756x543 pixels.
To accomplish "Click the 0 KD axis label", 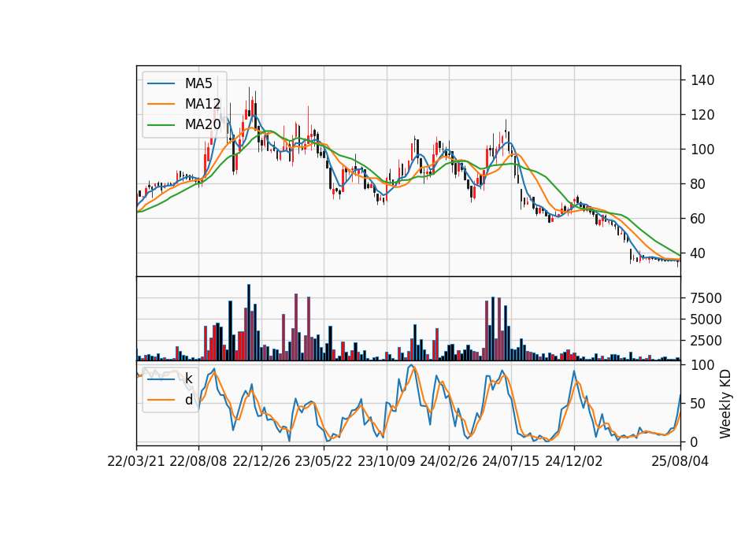I will (x=695, y=441).
